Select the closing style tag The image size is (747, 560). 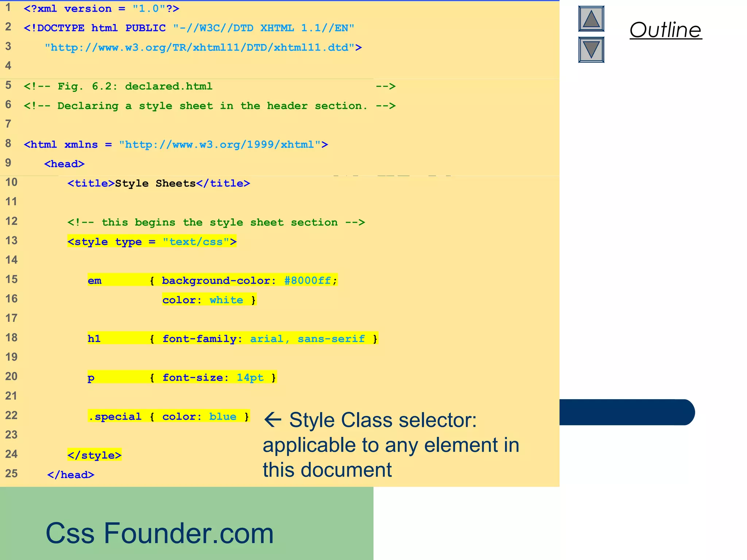coord(94,455)
